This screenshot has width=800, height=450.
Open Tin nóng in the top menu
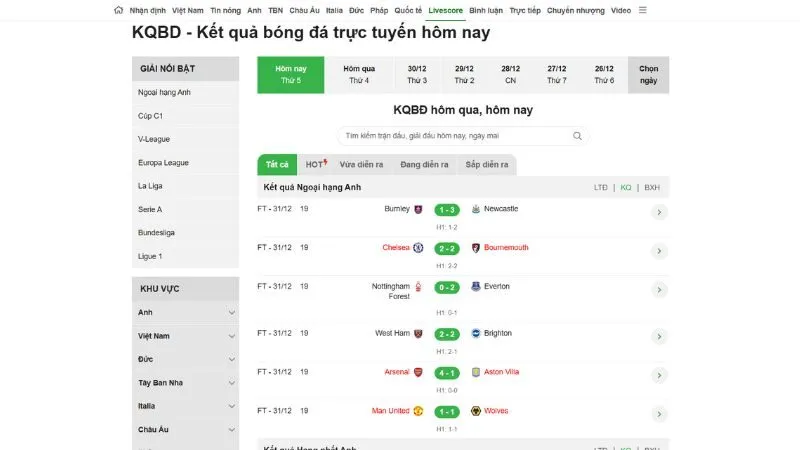coord(226,10)
